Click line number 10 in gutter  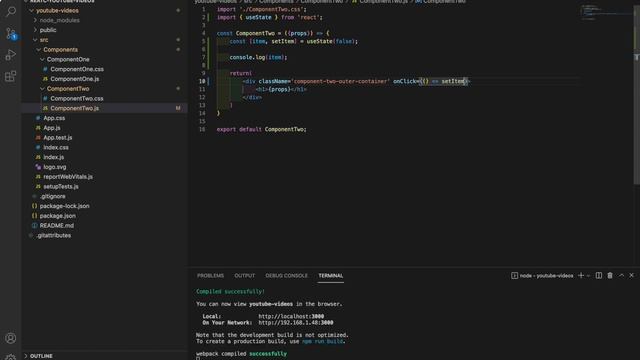[202, 81]
